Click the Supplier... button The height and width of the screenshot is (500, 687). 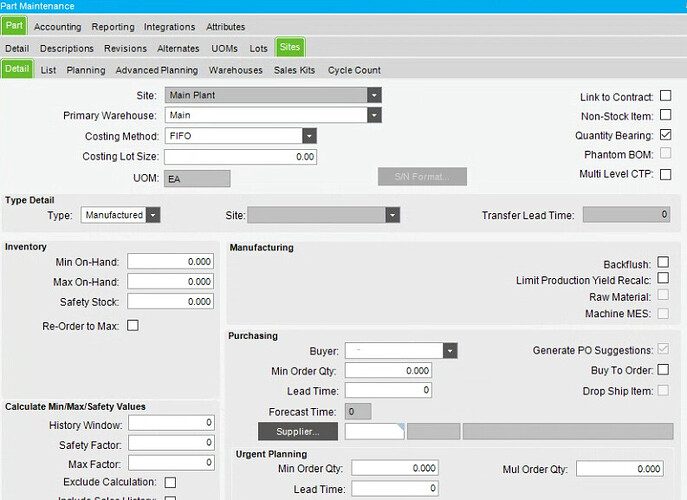point(298,432)
